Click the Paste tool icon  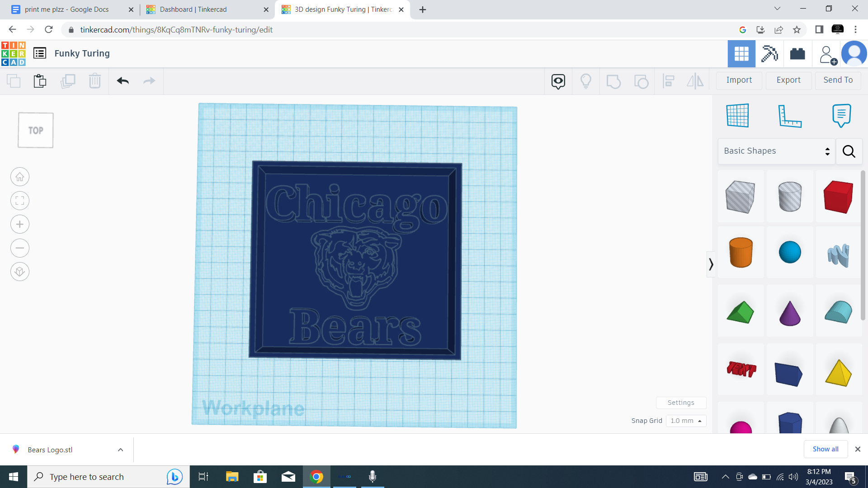tap(40, 81)
